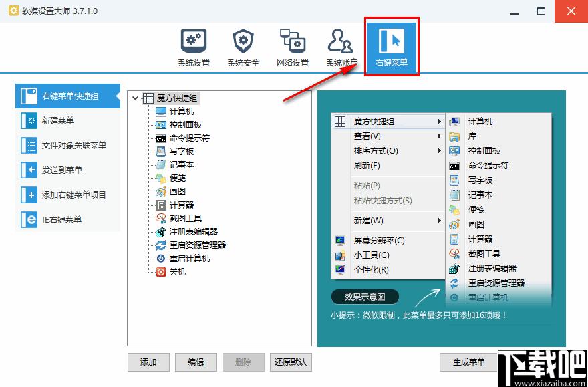Click the 写字板 icon in tree
The width and height of the screenshot is (588, 387).
click(x=161, y=152)
